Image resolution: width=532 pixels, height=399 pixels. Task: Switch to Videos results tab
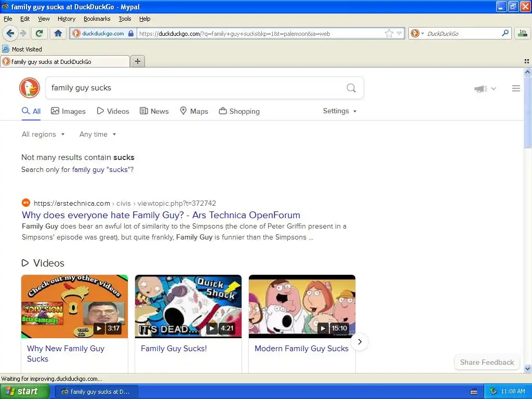[x=113, y=111]
